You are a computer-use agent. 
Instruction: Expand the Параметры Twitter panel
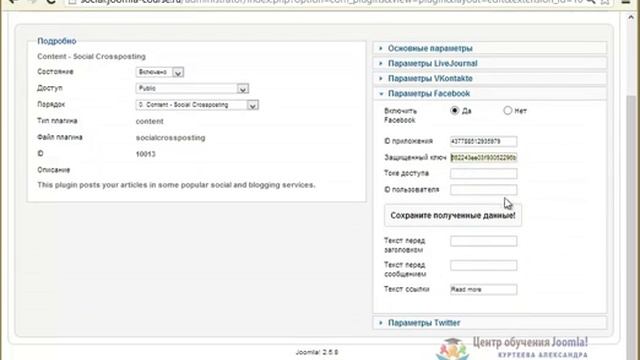coord(490,323)
